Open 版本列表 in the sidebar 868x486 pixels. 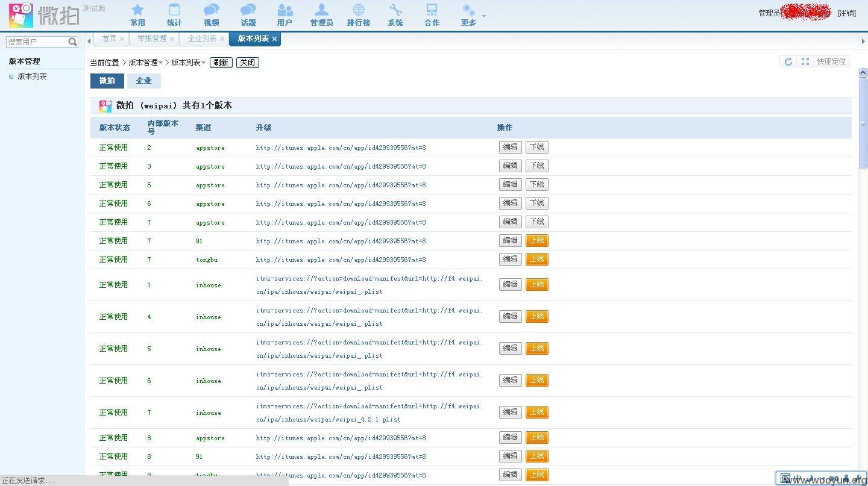[x=32, y=76]
